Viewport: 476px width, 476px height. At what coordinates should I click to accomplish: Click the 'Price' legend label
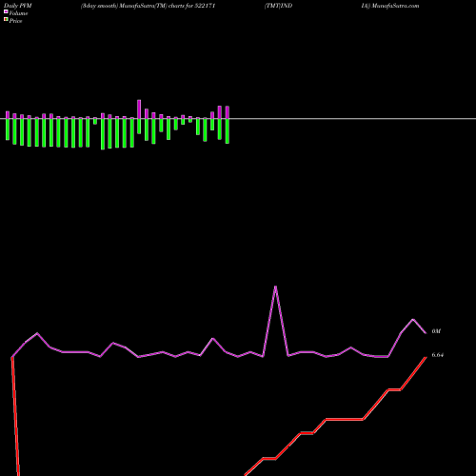tap(15, 21)
